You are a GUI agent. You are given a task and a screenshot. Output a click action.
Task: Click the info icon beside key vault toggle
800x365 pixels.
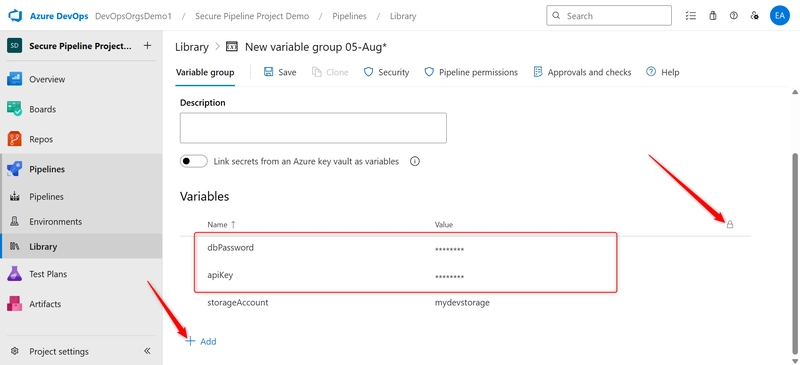415,161
